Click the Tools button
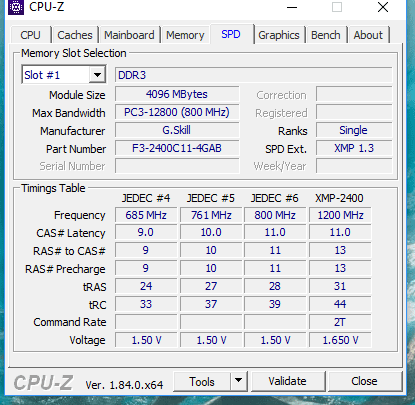The height and width of the screenshot is (405, 415). click(202, 381)
